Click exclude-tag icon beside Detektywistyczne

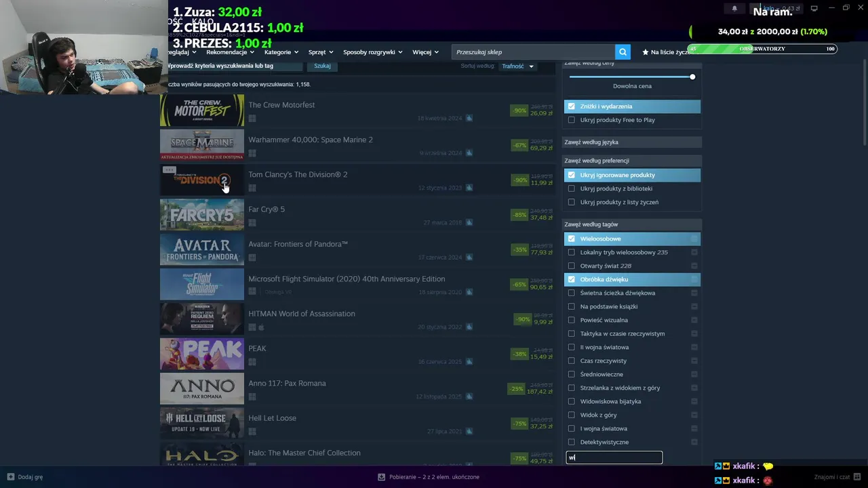(694, 442)
